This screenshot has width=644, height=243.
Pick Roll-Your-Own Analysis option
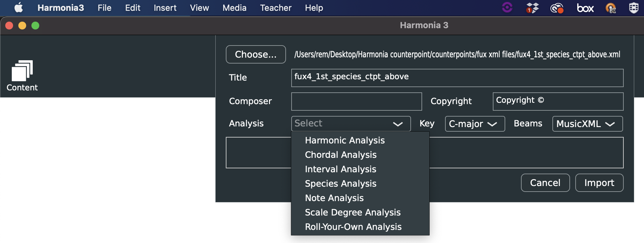click(353, 227)
